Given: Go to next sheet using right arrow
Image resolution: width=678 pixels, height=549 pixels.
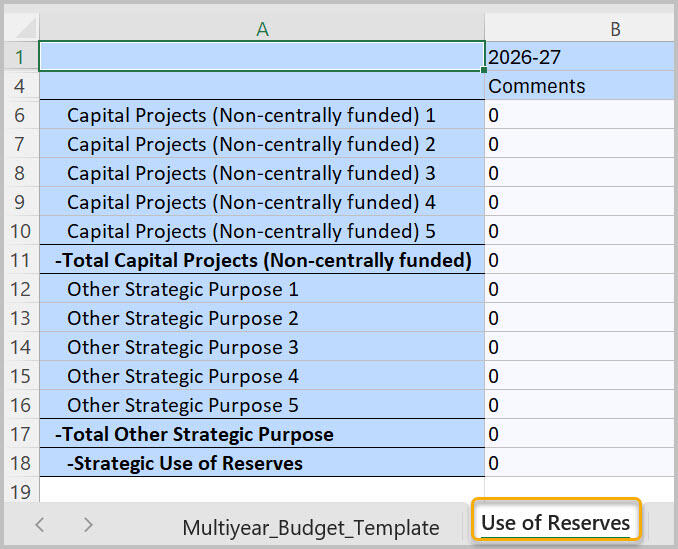Looking at the screenshot, I should tap(88, 525).
